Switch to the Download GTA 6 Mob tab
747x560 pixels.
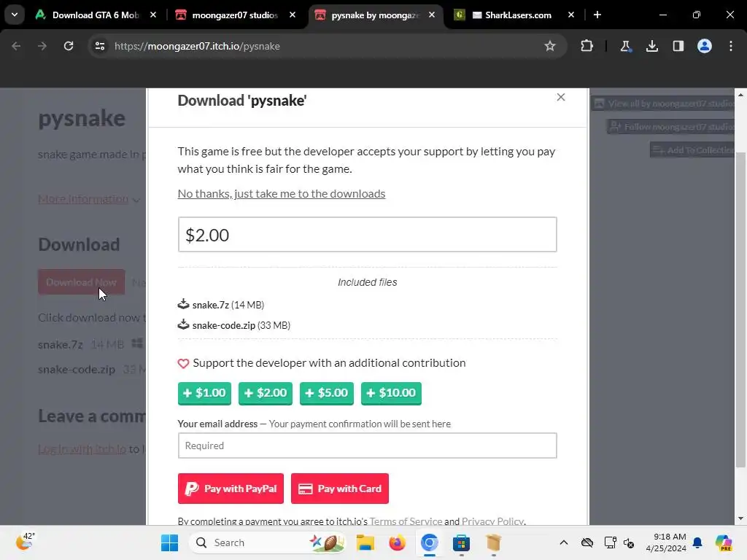coord(96,15)
